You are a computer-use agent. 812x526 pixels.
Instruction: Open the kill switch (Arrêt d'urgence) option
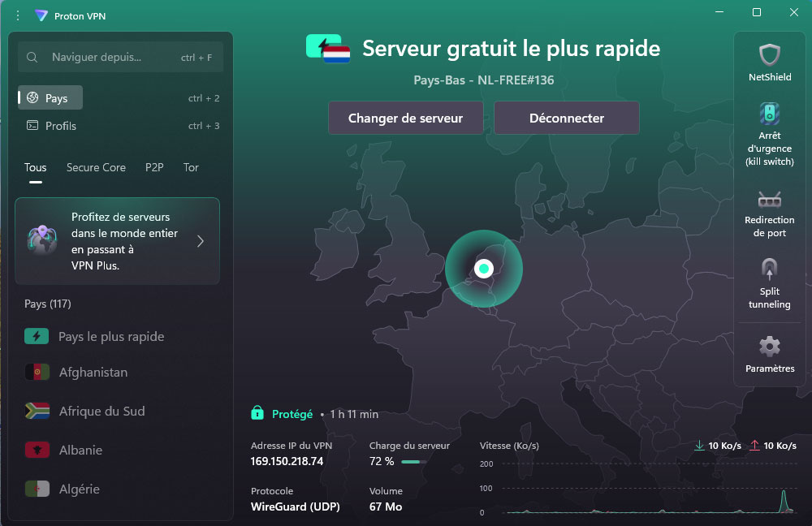coord(770,135)
